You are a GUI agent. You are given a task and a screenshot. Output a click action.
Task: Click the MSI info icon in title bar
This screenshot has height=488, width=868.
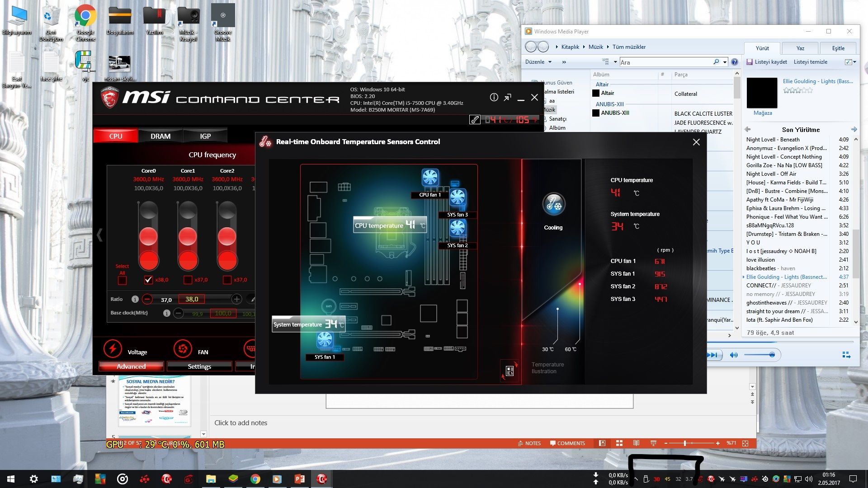(x=494, y=97)
